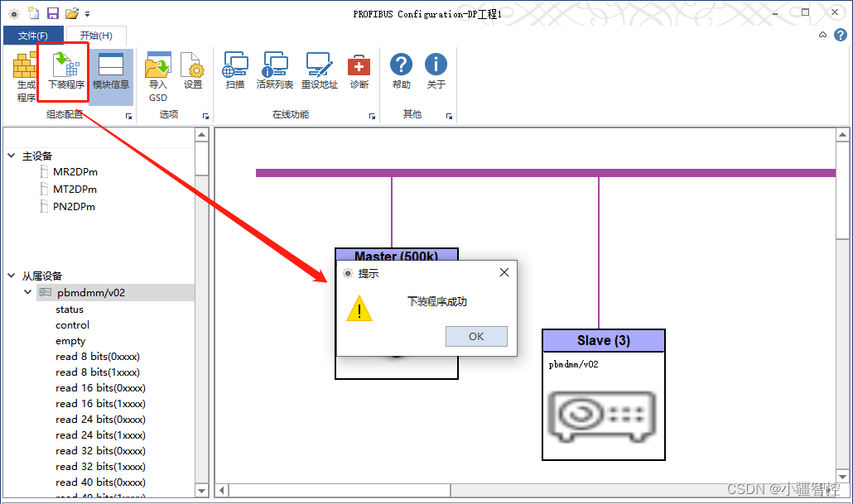
Task: Click the open folder quick-access icon
Action: 72,13
